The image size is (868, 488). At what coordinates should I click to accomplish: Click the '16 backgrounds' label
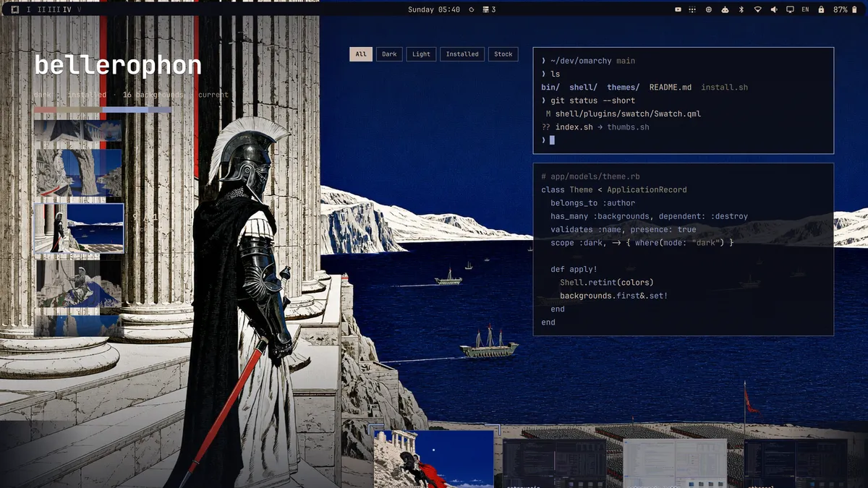(x=153, y=95)
